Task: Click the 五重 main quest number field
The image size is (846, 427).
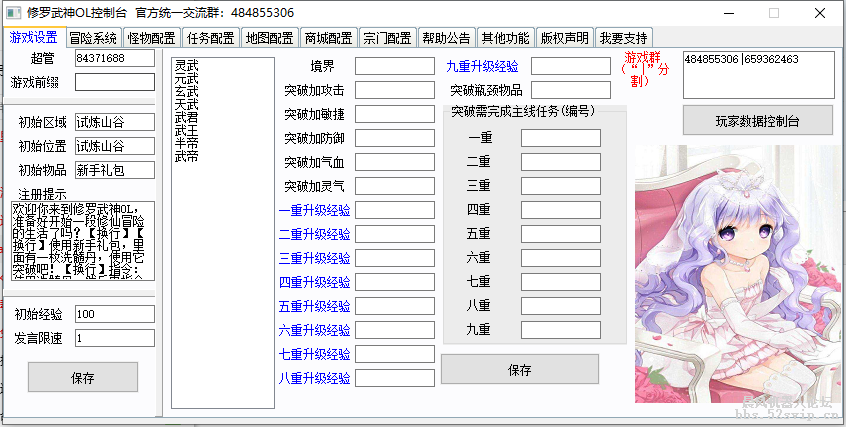Action: 561,234
